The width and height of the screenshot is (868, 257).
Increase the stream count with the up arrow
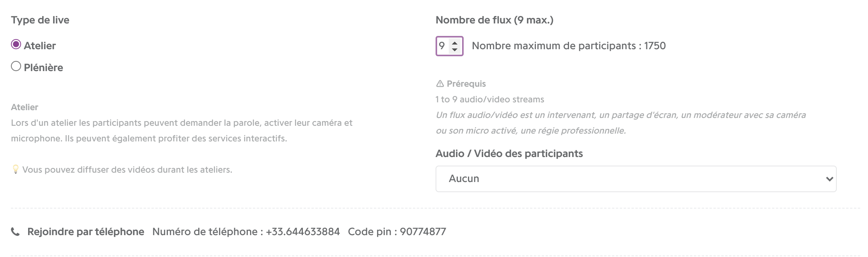coord(454,43)
